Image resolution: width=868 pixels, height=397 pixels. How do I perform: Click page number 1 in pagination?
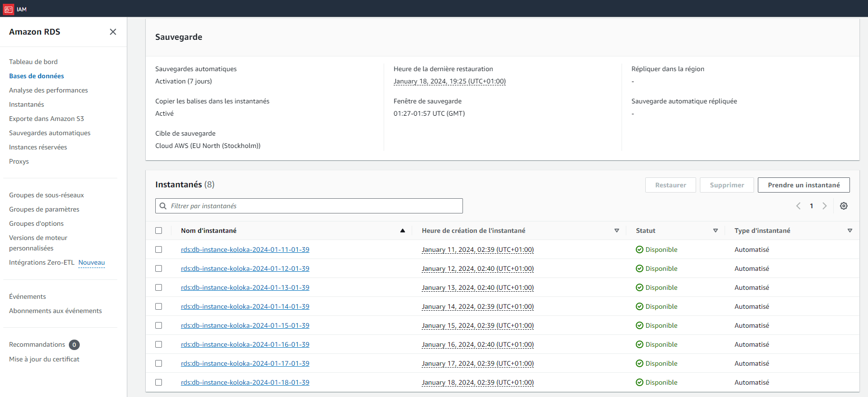[811, 206]
